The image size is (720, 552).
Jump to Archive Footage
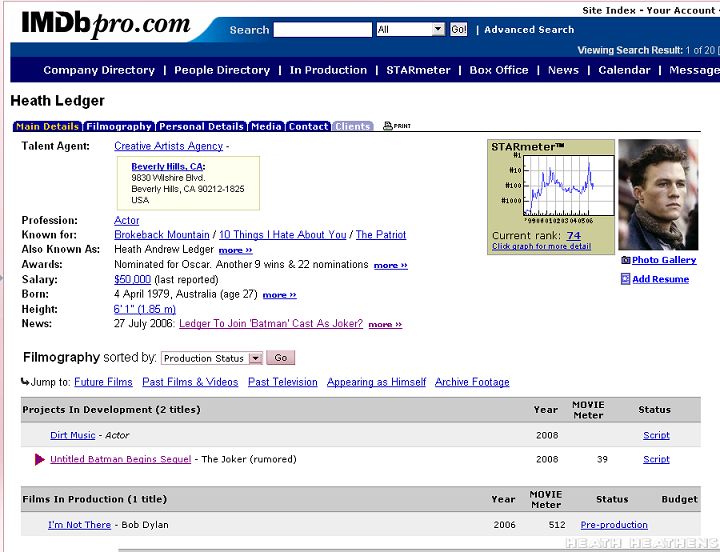pos(472,382)
